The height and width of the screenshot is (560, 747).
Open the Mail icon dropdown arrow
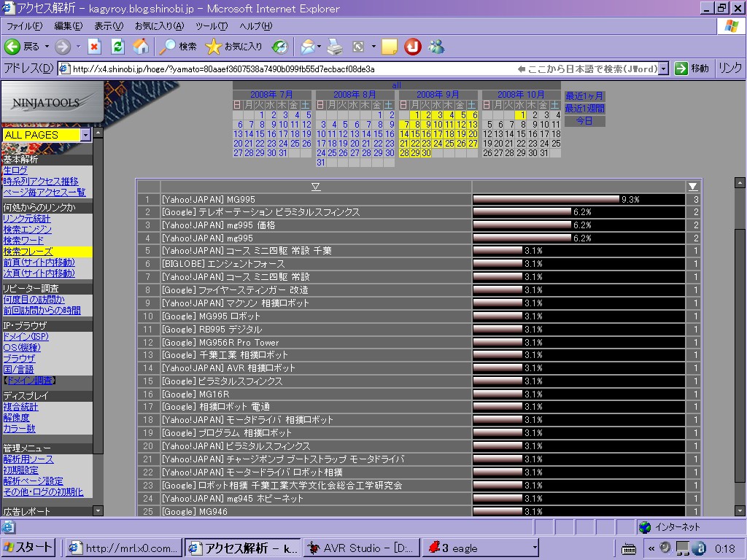coord(320,46)
